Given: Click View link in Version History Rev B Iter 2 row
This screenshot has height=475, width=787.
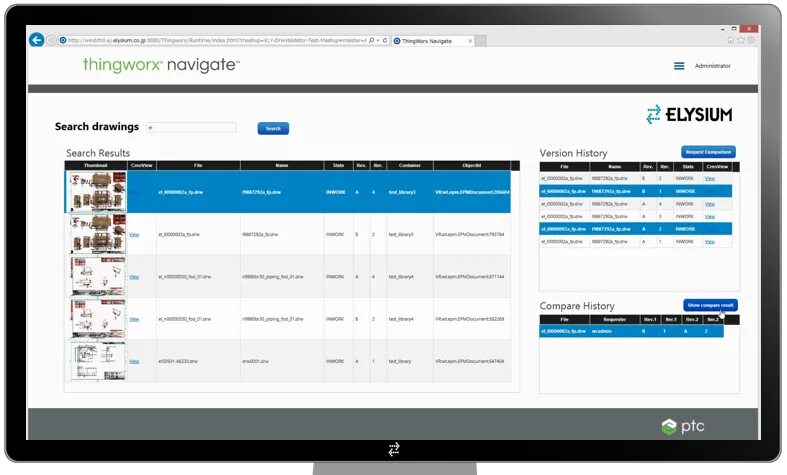Looking at the screenshot, I should coord(710,178).
